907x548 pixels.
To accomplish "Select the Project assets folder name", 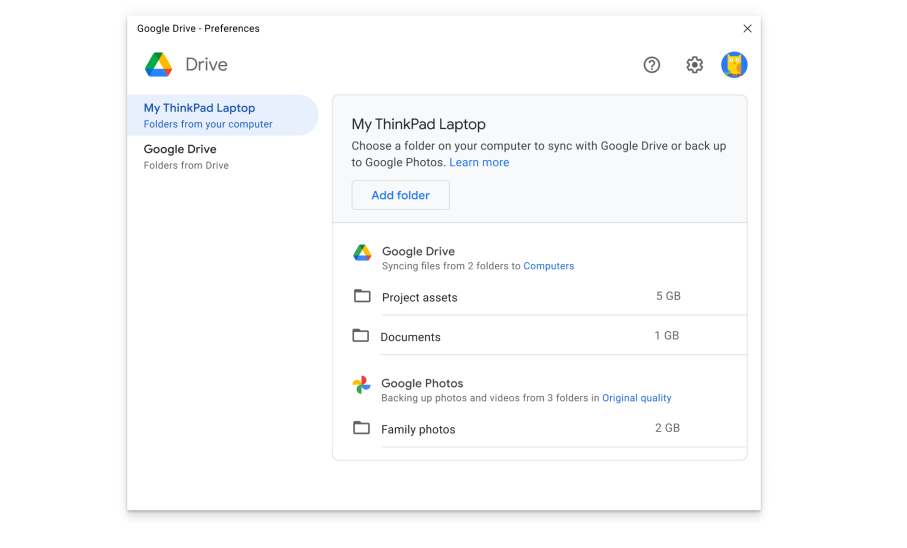I will click(x=419, y=298).
